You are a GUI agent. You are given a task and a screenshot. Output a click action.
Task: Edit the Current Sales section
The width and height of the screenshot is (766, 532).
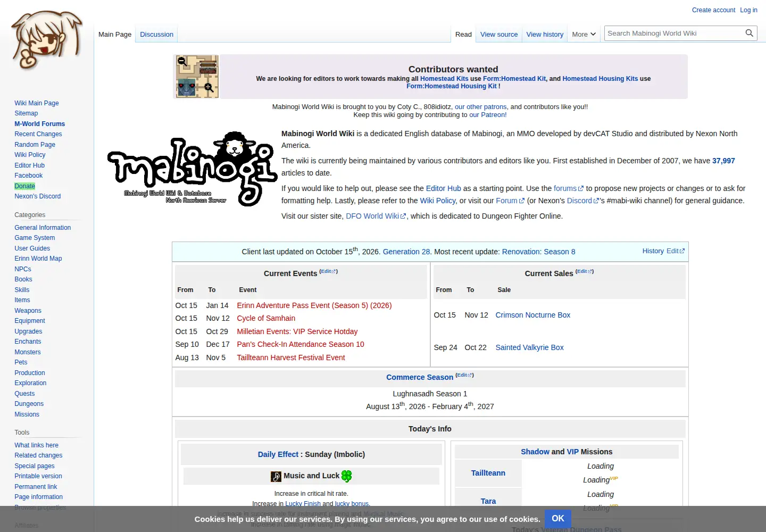pyautogui.click(x=585, y=271)
